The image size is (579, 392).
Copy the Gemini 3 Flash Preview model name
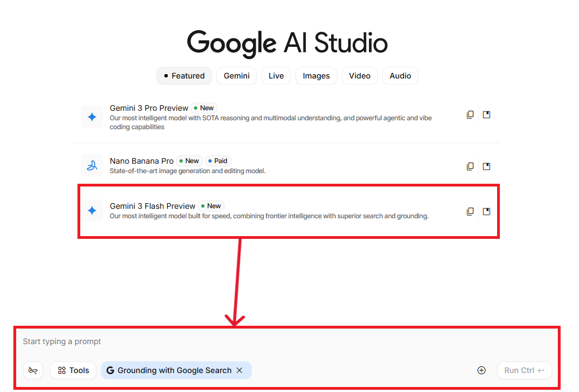click(x=470, y=212)
